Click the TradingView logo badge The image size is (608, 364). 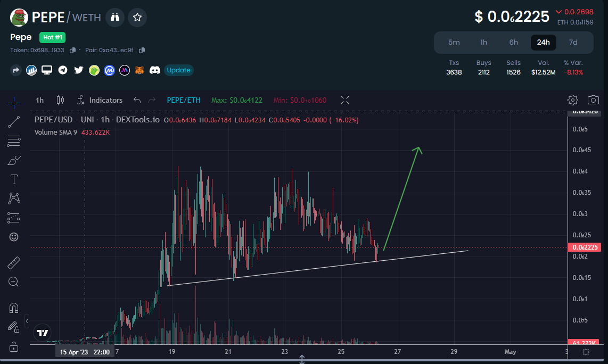tap(42, 333)
